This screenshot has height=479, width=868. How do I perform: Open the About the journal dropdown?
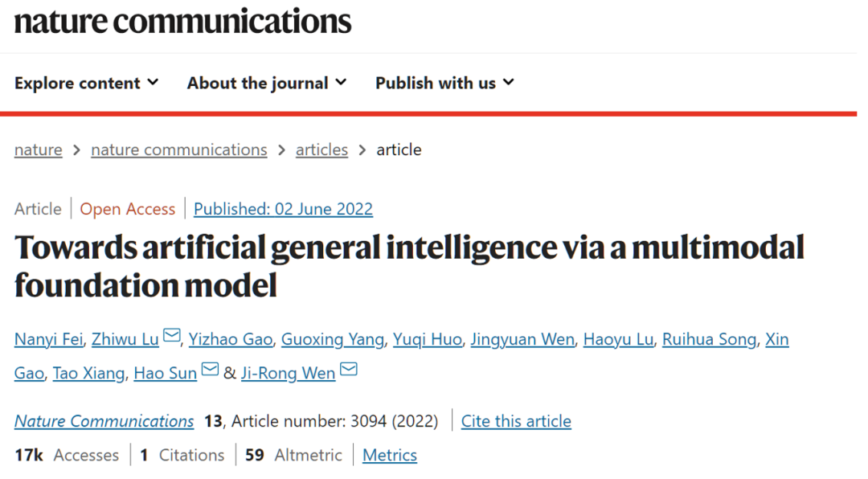tap(267, 83)
